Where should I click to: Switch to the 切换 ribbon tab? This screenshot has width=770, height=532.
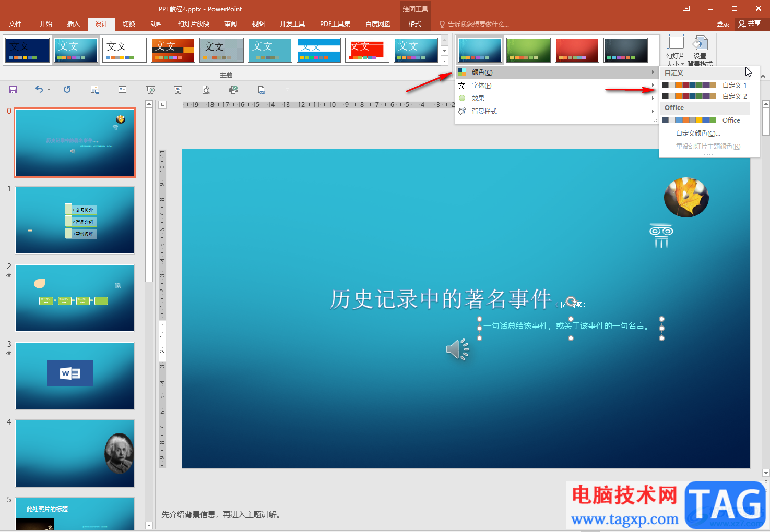coord(129,23)
